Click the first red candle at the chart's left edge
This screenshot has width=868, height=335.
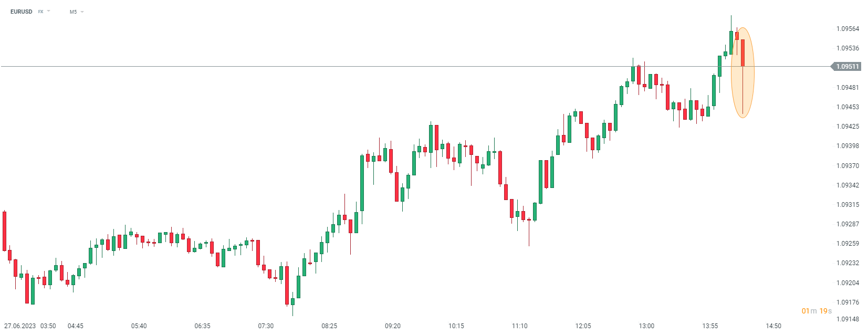point(5,231)
